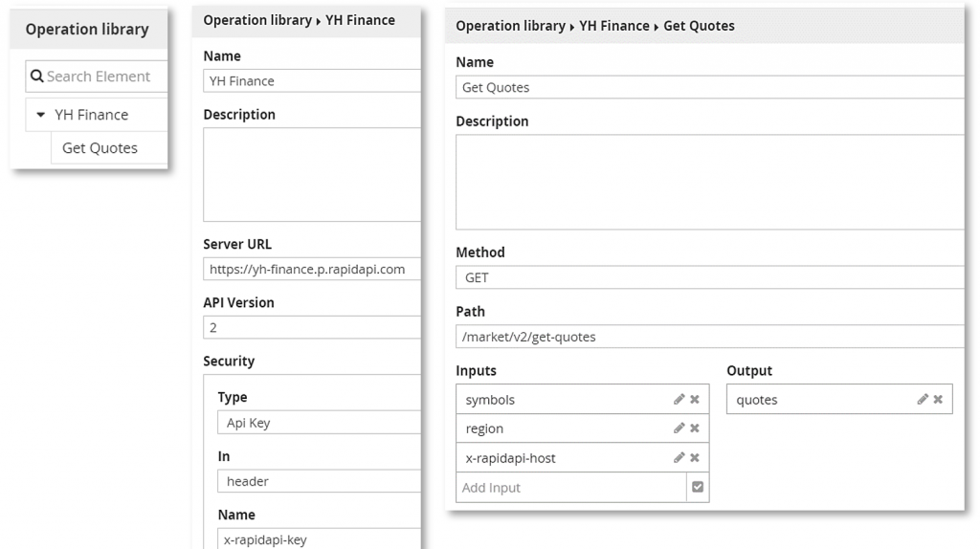Collapse the YH Finance tree node
The image size is (980, 549).
click(40, 115)
